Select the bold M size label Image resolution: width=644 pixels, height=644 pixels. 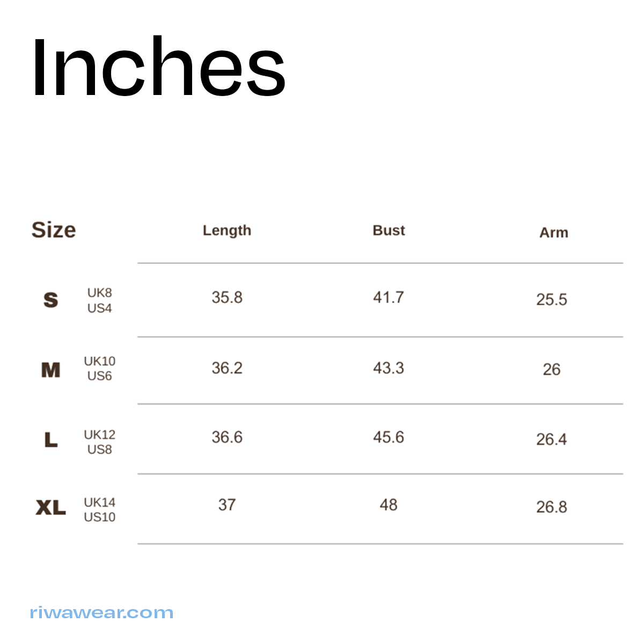coord(51,369)
